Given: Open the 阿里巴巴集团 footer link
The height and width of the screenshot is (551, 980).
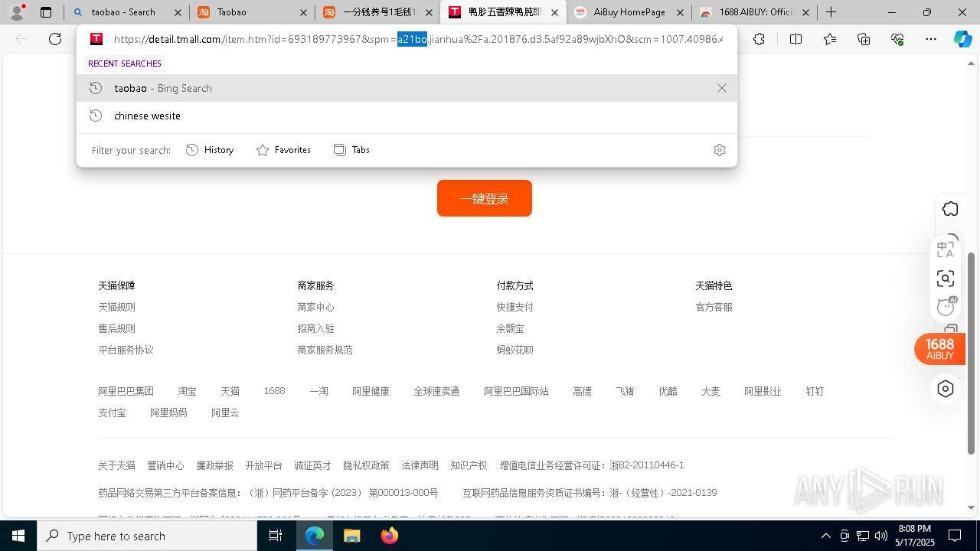Looking at the screenshot, I should (126, 391).
